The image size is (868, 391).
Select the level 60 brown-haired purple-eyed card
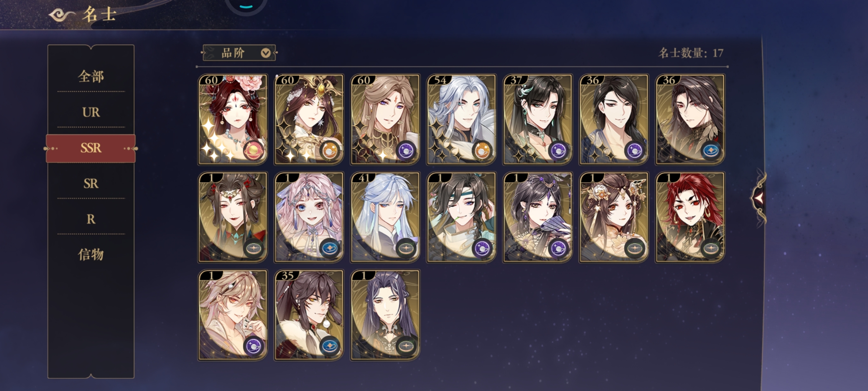coord(385,119)
